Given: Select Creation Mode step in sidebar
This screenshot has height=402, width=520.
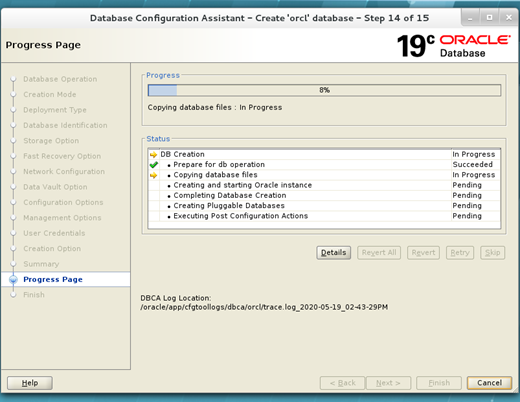Looking at the screenshot, I should point(50,95).
